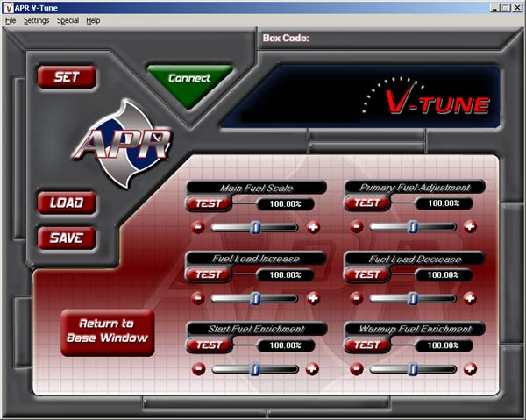The width and height of the screenshot is (526, 420).
Task: Click the Fuel Load Decrease 100.00% value
Action: click(444, 275)
